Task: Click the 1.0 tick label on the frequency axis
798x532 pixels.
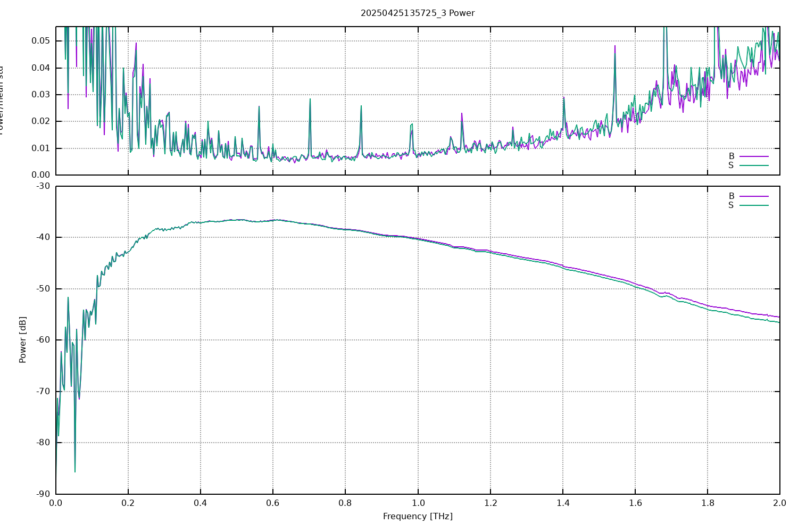Action: click(x=418, y=503)
